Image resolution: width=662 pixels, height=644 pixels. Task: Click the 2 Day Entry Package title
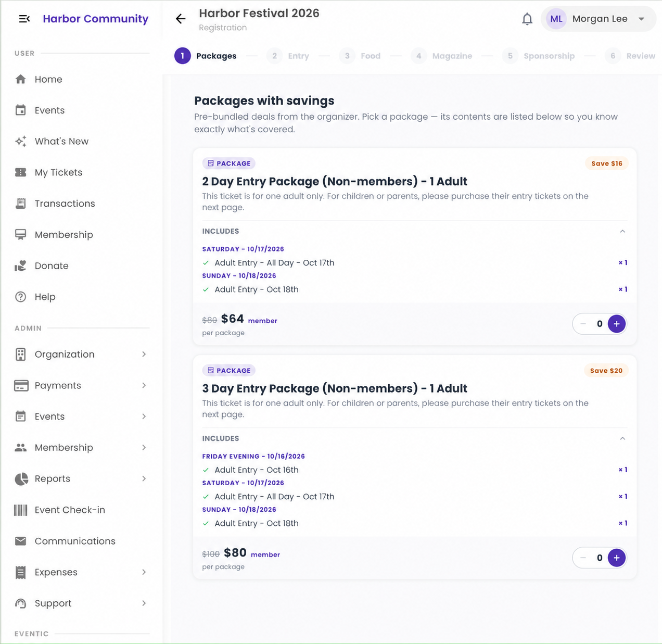click(x=335, y=181)
